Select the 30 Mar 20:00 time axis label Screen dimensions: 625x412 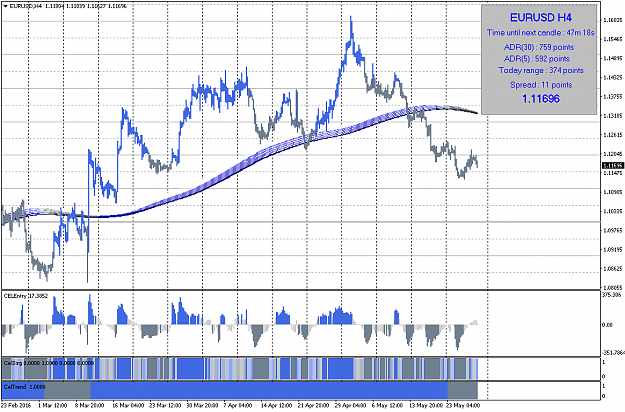pyautogui.click(x=202, y=406)
